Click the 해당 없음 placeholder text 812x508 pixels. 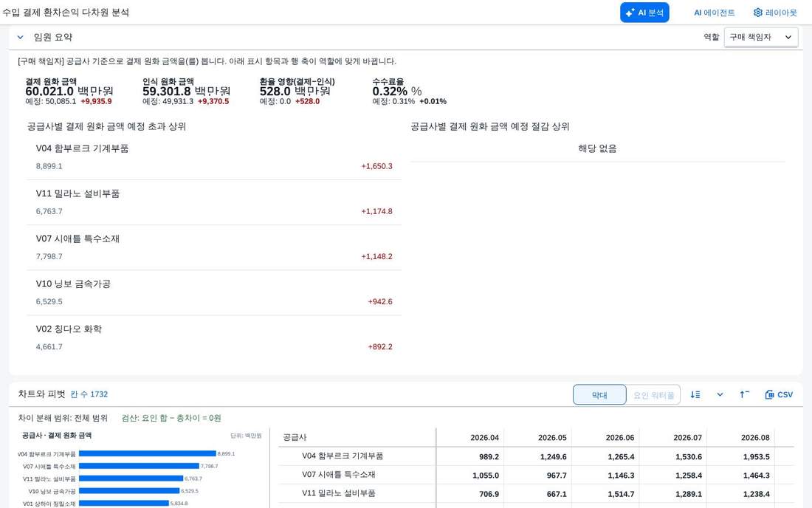[x=598, y=148]
